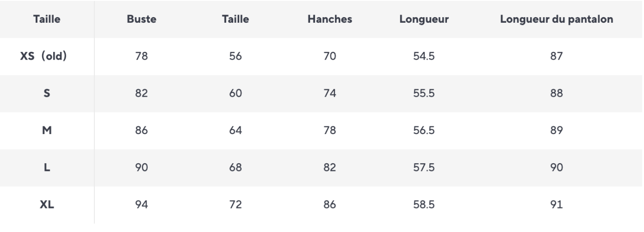This screenshot has width=644, height=232.
Task: Select the L size row label
Action: [x=47, y=168]
